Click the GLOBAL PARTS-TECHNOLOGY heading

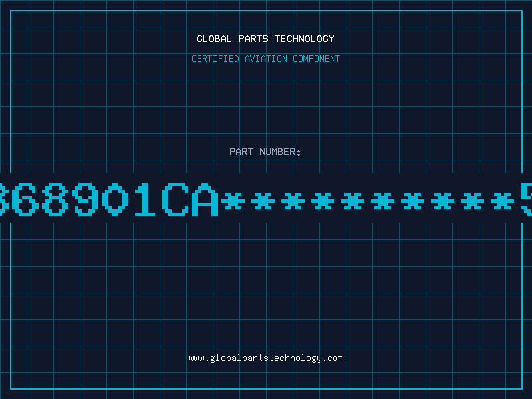tap(265, 39)
